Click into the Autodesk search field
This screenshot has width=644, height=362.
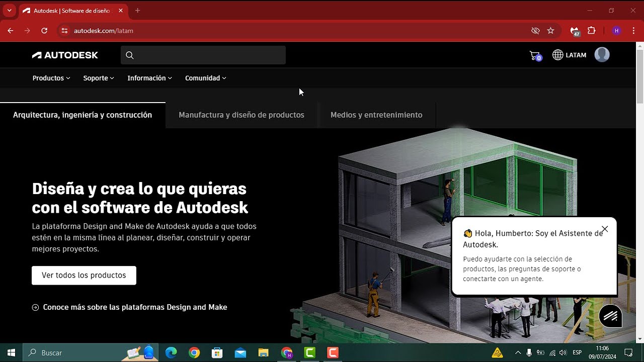click(x=203, y=55)
